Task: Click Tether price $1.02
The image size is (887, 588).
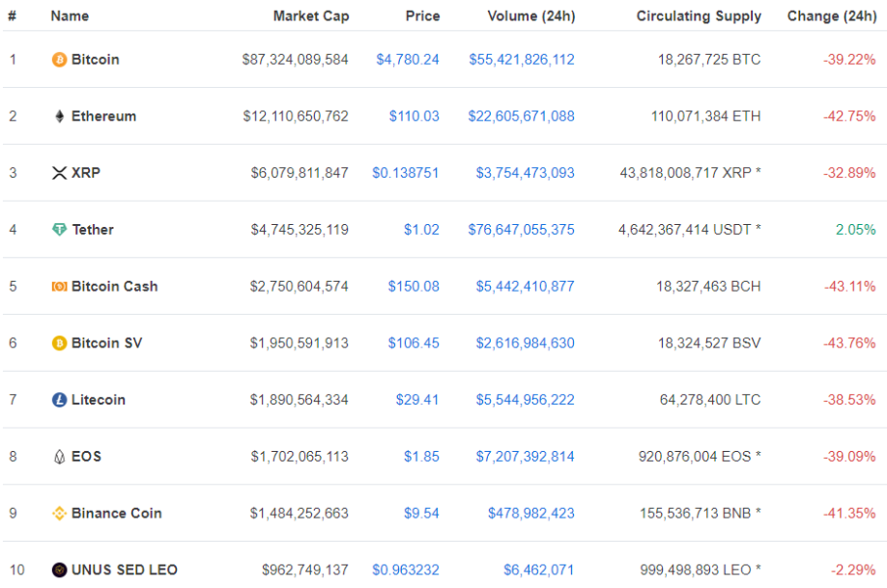Action: coord(421,229)
